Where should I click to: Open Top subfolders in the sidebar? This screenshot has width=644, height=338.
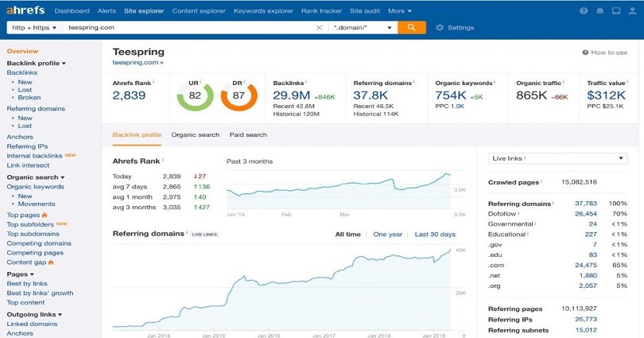coord(30,224)
